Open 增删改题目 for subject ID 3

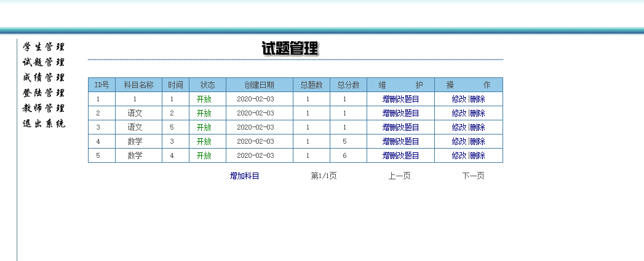pyautogui.click(x=400, y=127)
